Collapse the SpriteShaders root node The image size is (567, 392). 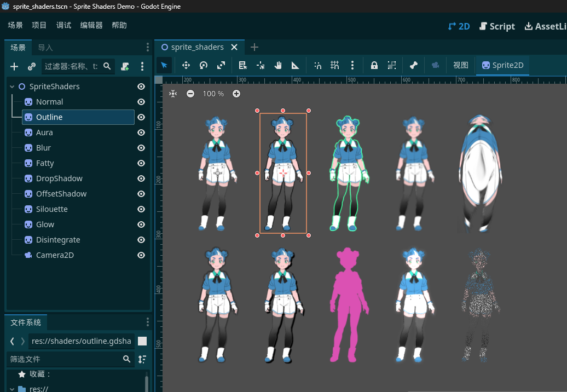point(12,87)
